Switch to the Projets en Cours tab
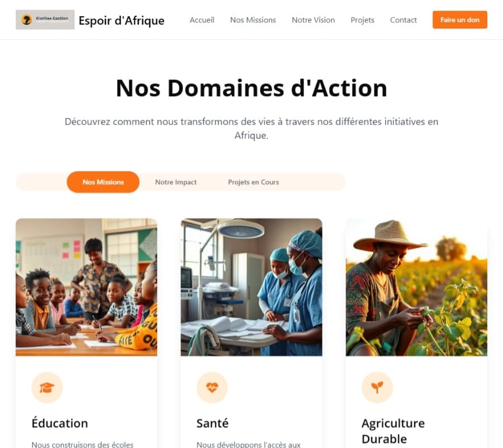 click(253, 182)
